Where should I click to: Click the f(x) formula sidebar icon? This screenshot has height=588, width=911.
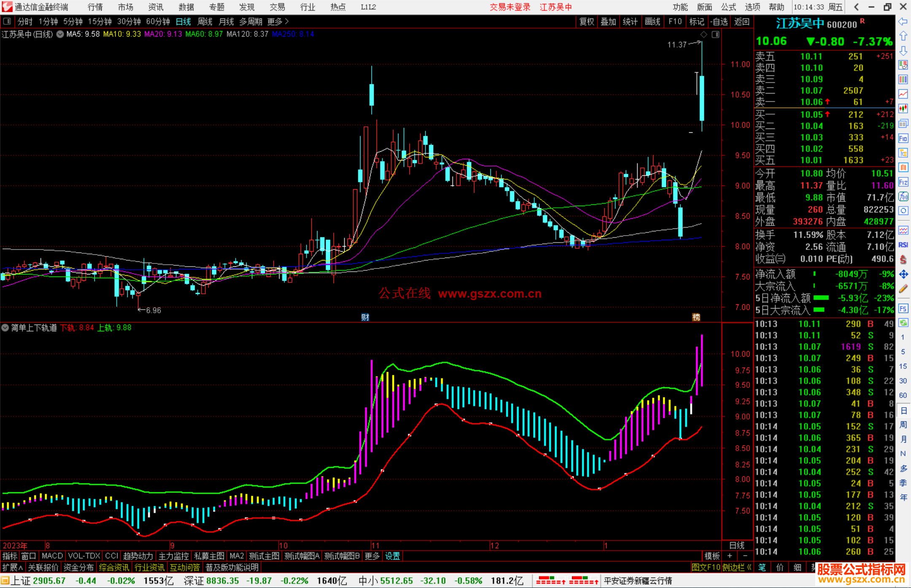coord(903,197)
